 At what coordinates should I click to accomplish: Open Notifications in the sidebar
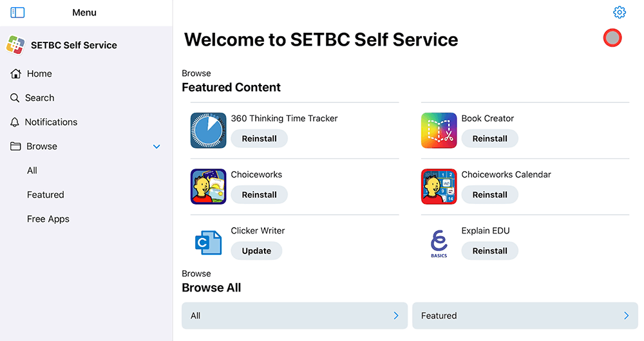[x=51, y=122]
